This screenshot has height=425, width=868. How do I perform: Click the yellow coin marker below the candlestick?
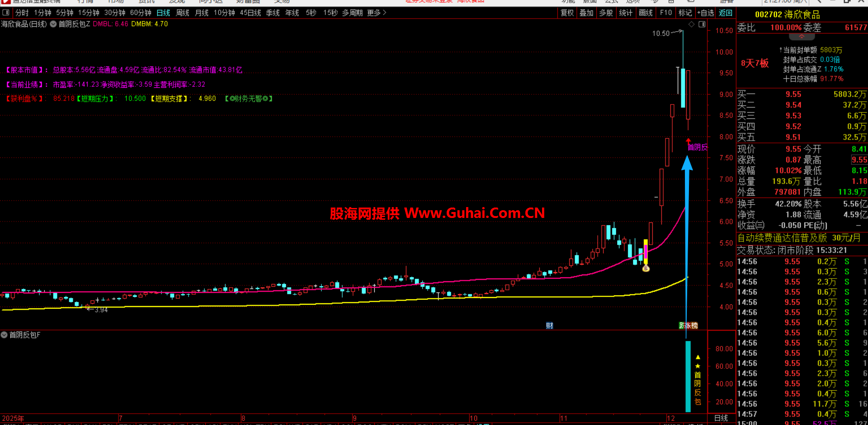click(646, 269)
